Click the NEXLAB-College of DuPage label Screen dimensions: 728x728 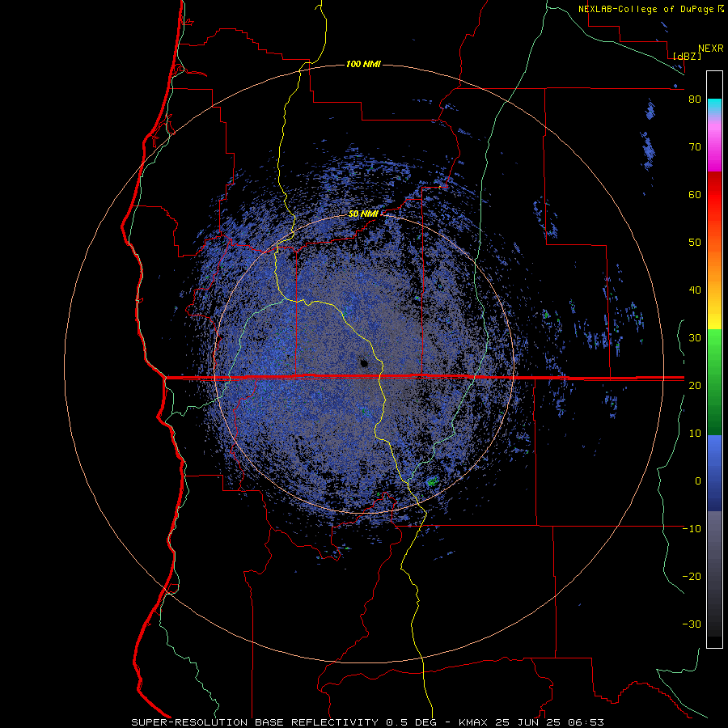[645, 9]
